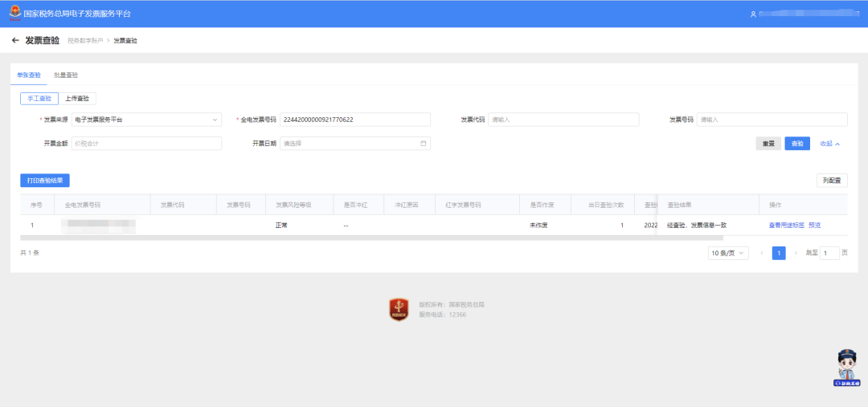Click the tax bureau logo in header
868x407 pixels.
(15, 14)
